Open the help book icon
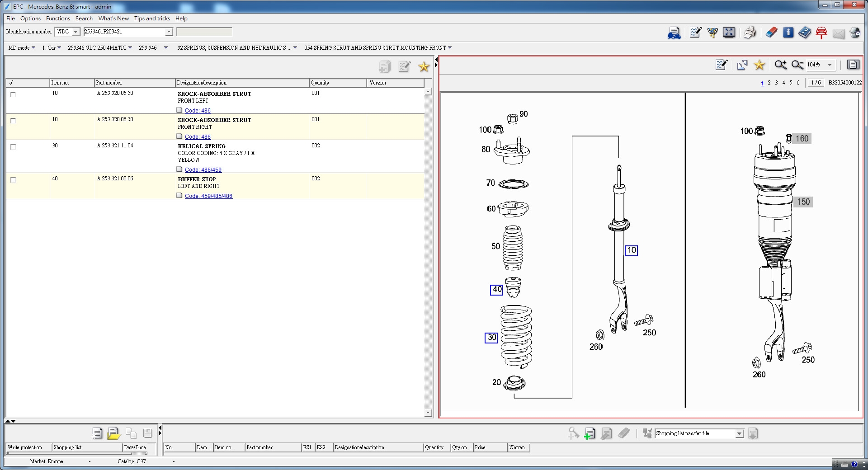Image resolution: width=868 pixels, height=470 pixels. (805, 33)
